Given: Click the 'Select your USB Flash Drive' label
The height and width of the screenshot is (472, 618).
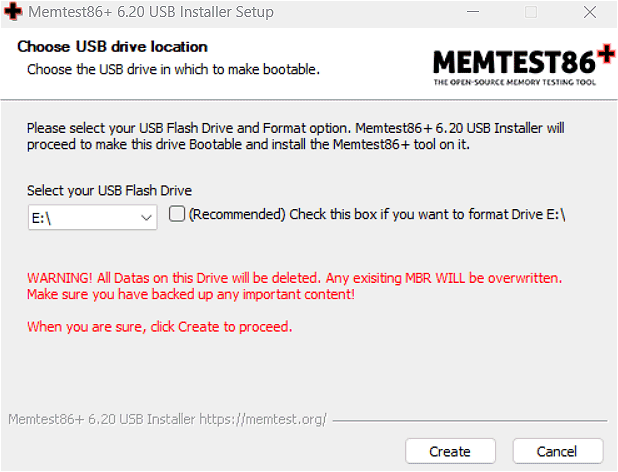Looking at the screenshot, I should (x=109, y=191).
